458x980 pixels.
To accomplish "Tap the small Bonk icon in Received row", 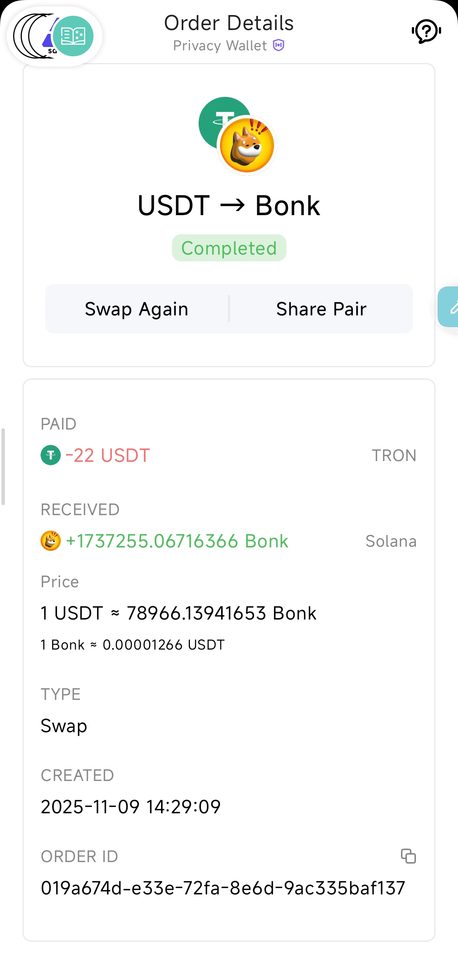I will click(51, 541).
